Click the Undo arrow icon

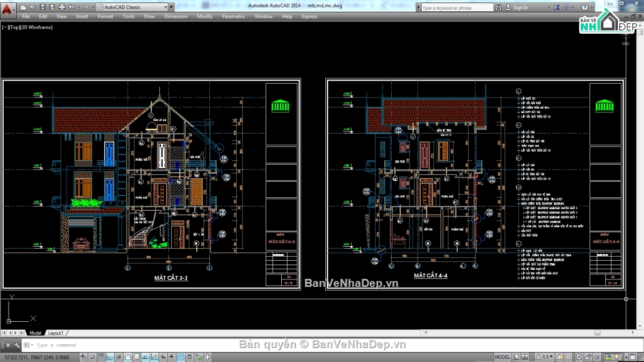pyautogui.click(x=72, y=8)
